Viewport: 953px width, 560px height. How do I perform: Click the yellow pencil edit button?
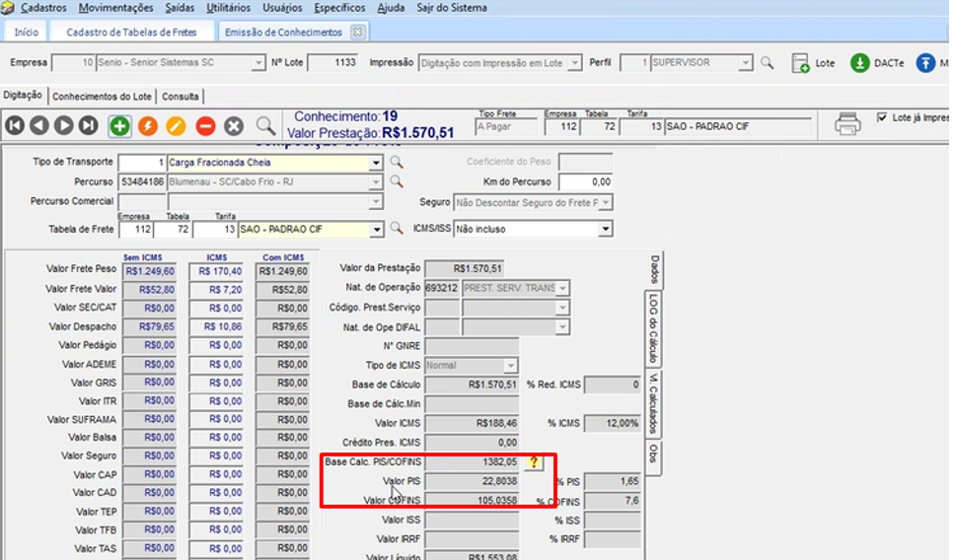pos(176,125)
